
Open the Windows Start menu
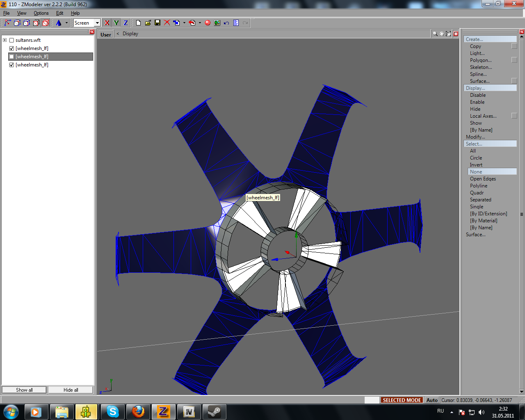tap(11, 411)
